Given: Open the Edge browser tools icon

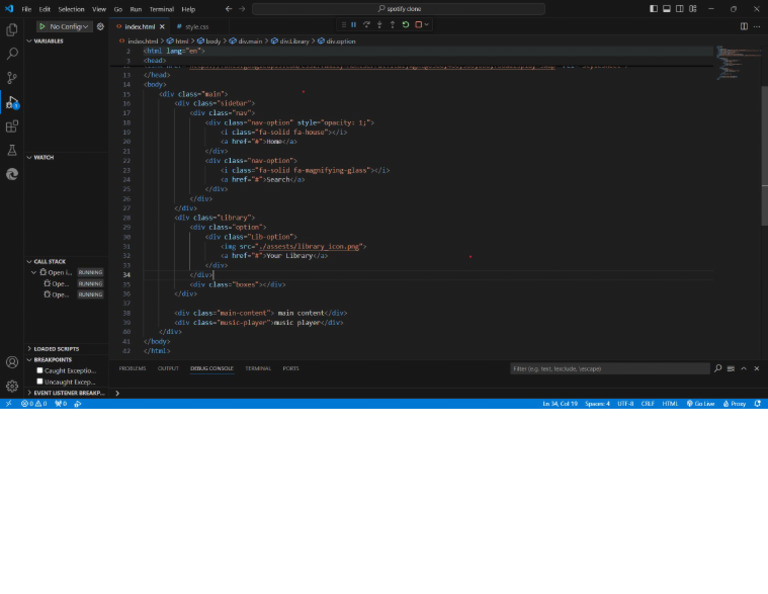Looking at the screenshot, I should coord(12,174).
